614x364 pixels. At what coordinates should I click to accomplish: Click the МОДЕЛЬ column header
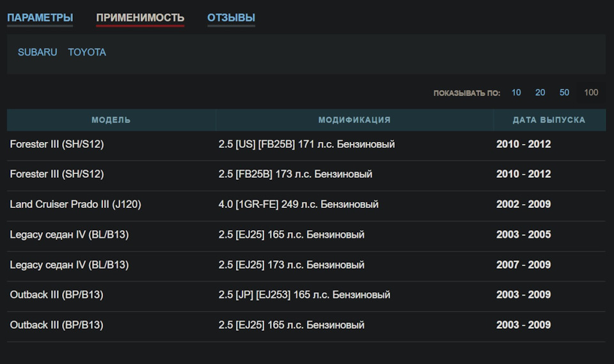coord(111,120)
